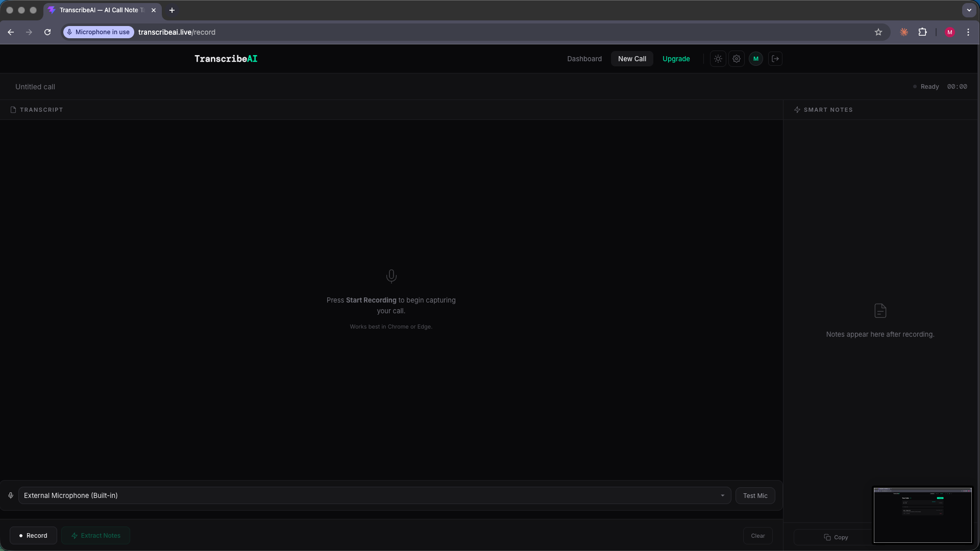Click the Ready status indicator
Viewport: 980px width, 551px height.
click(x=927, y=86)
